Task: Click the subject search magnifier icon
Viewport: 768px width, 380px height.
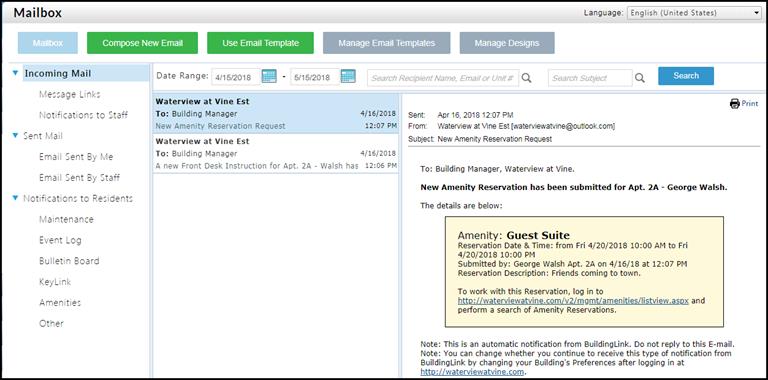Action: 640,78
